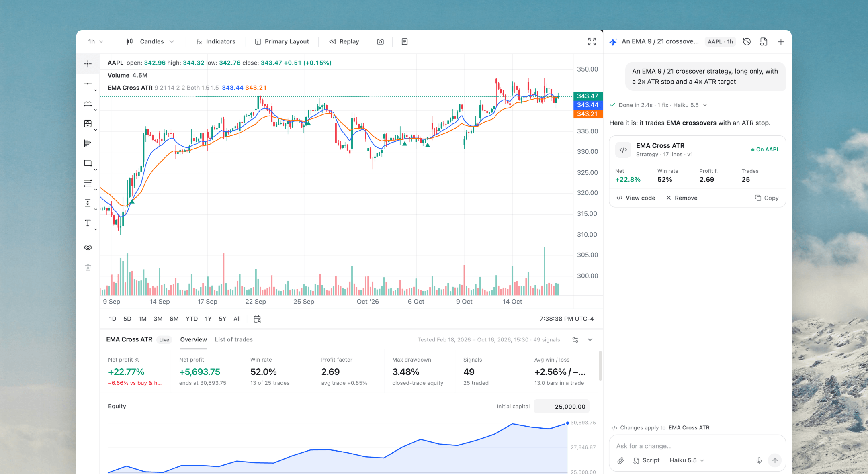This screenshot has height=474, width=868.
Task: Select the YTD time range
Action: click(192, 319)
